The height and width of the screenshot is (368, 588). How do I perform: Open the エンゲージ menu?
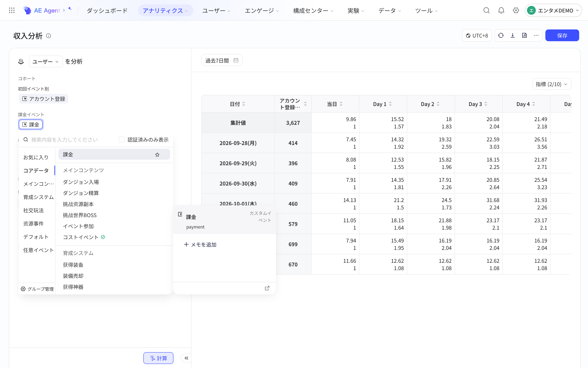click(261, 10)
